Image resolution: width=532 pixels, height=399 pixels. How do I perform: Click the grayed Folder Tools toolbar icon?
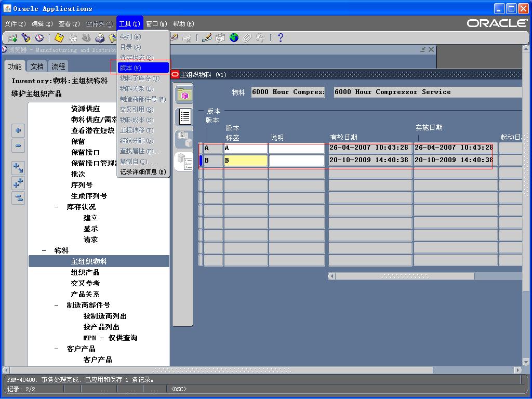point(261,38)
